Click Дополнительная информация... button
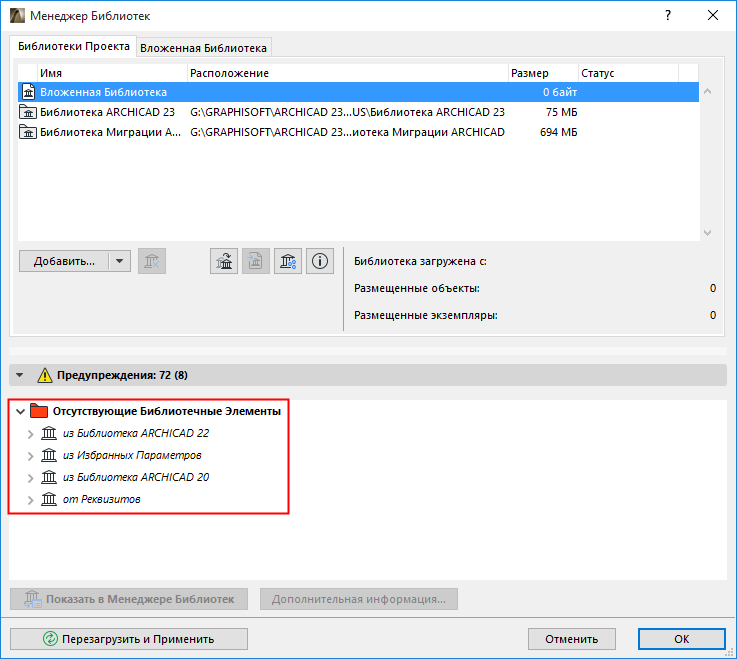This screenshot has height=659, width=737. [x=359, y=599]
